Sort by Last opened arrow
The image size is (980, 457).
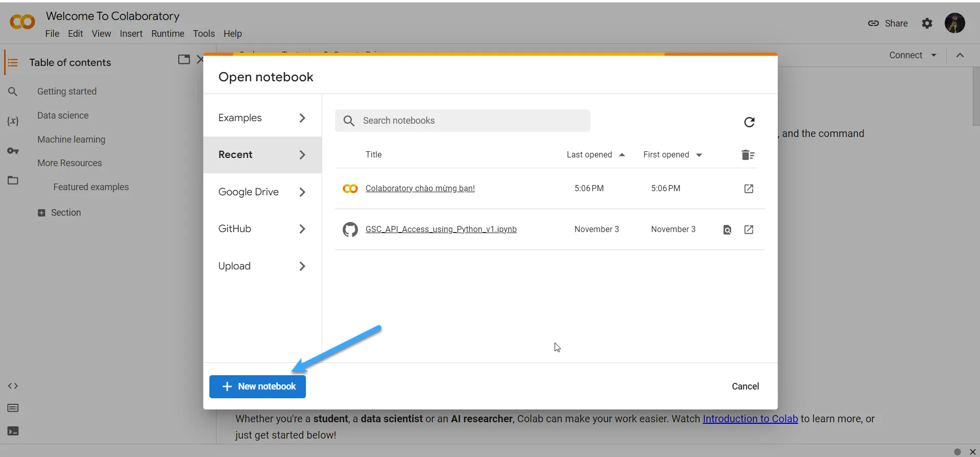click(622, 155)
